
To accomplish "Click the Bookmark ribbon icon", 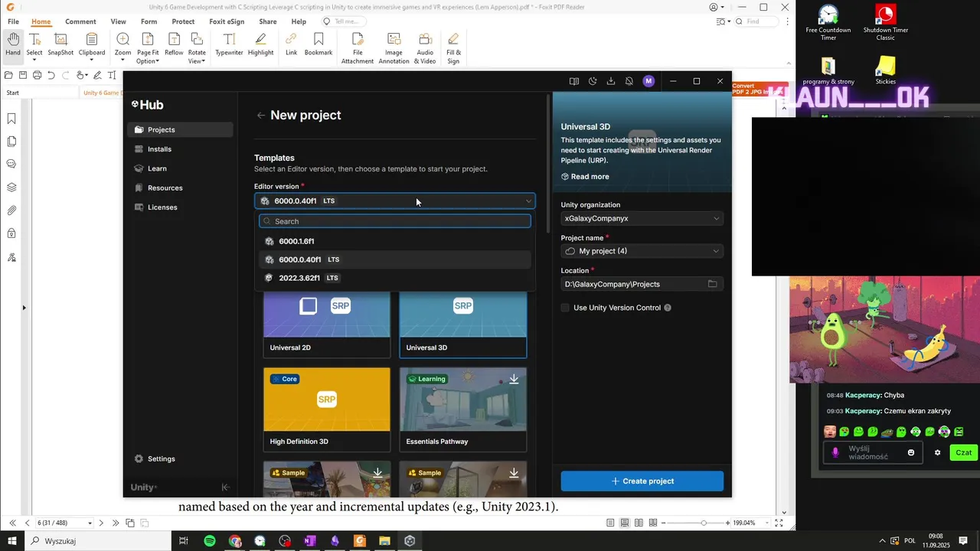I will 318,45.
